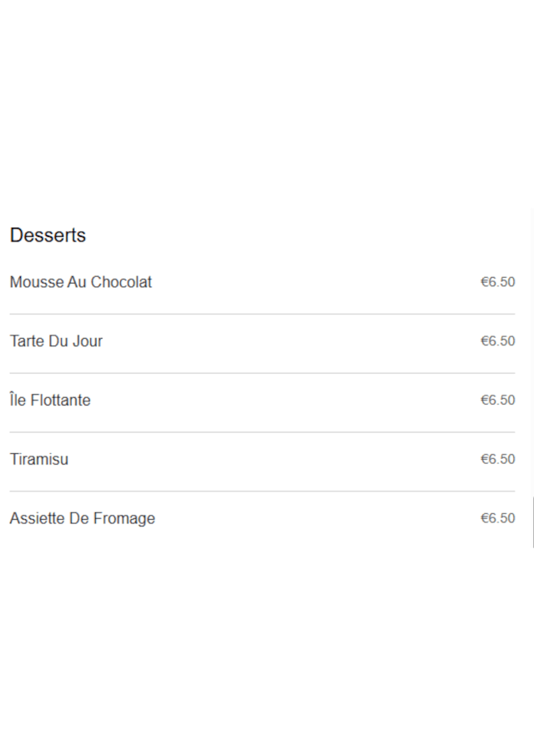The width and height of the screenshot is (534, 756).
Task: Click the divider line below Île Flottante
Action: tap(262, 432)
